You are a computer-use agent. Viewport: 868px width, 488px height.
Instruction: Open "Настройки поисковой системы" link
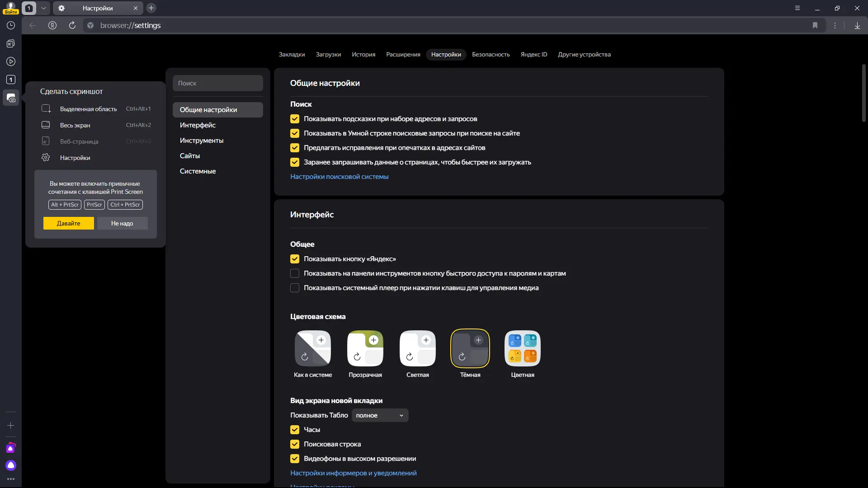tap(339, 177)
